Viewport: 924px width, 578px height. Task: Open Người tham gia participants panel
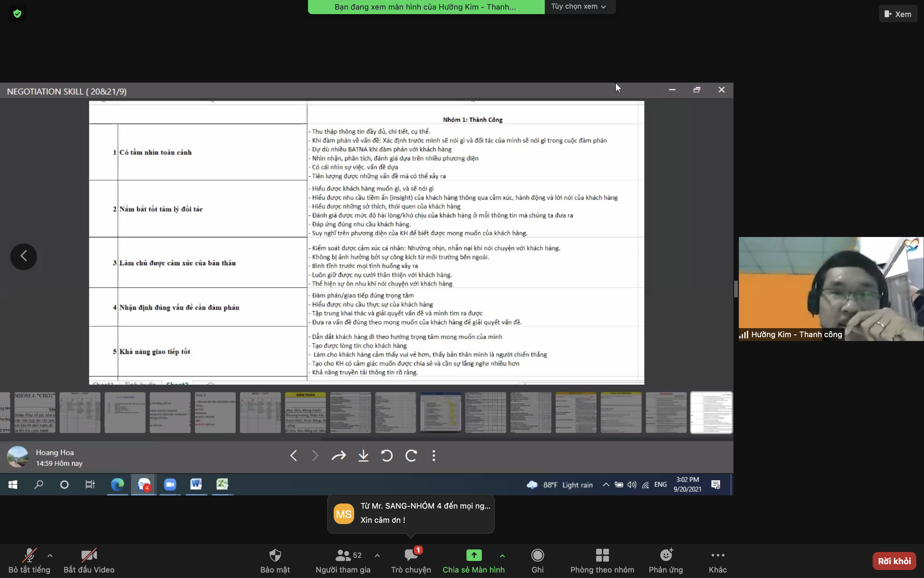tap(343, 560)
